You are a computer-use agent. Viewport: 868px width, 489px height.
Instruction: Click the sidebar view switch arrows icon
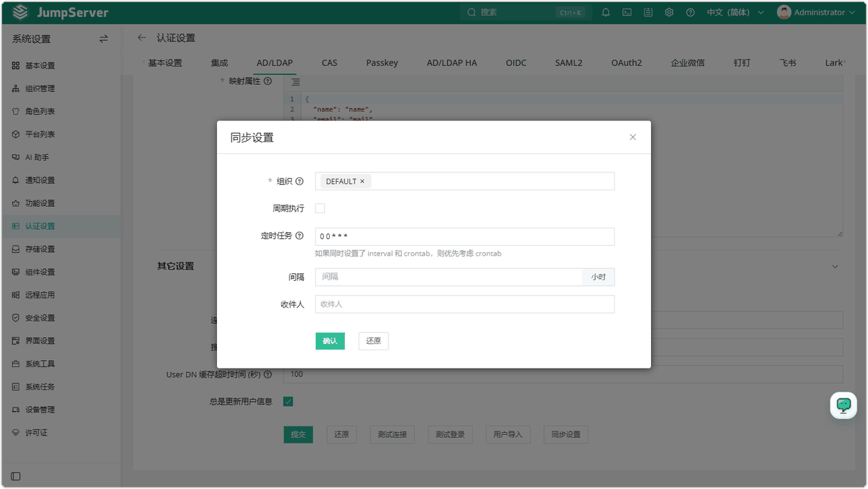click(104, 39)
